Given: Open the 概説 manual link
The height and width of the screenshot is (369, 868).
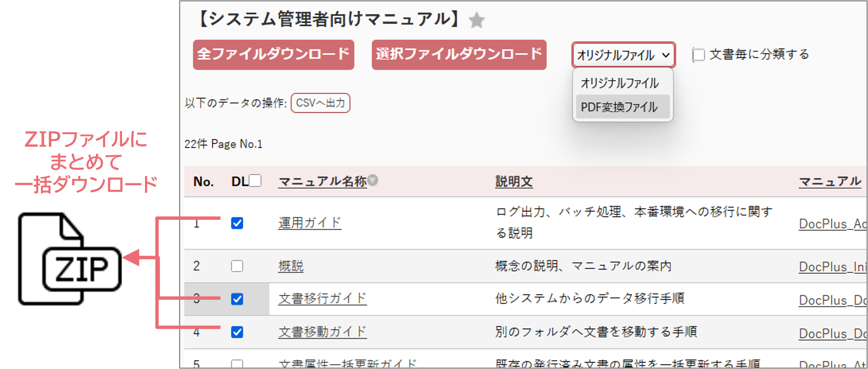Looking at the screenshot, I should [291, 266].
